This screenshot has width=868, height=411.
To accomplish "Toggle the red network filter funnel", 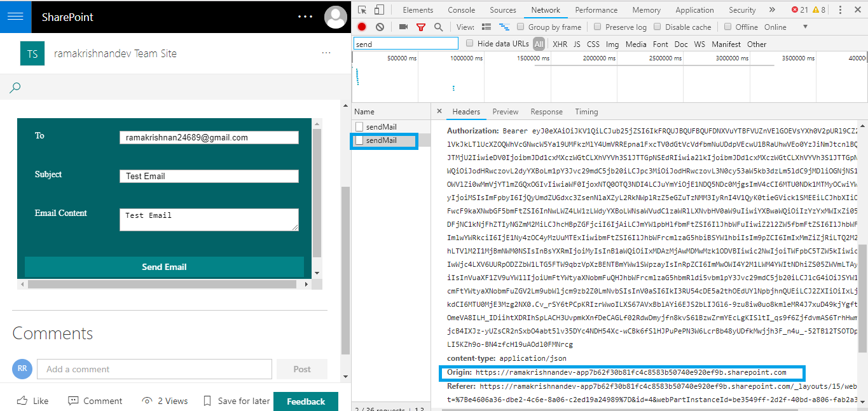I will pos(420,27).
